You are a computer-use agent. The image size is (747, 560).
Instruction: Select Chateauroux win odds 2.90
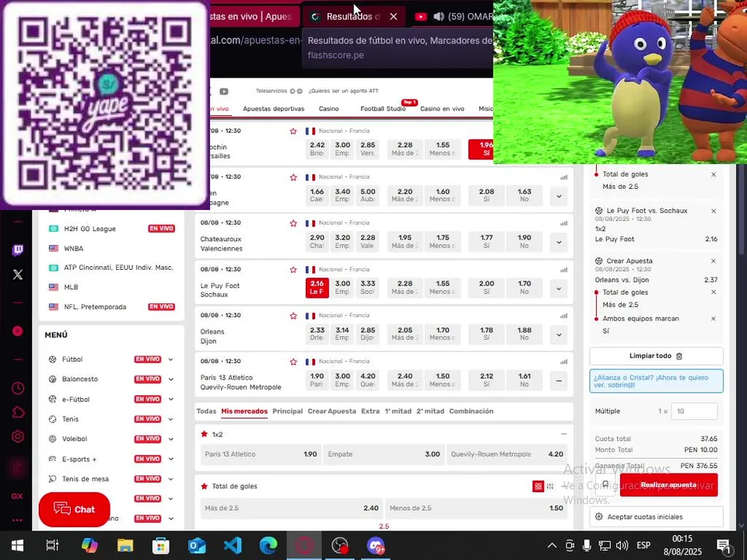pyautogui.click(x=317, y=241)
